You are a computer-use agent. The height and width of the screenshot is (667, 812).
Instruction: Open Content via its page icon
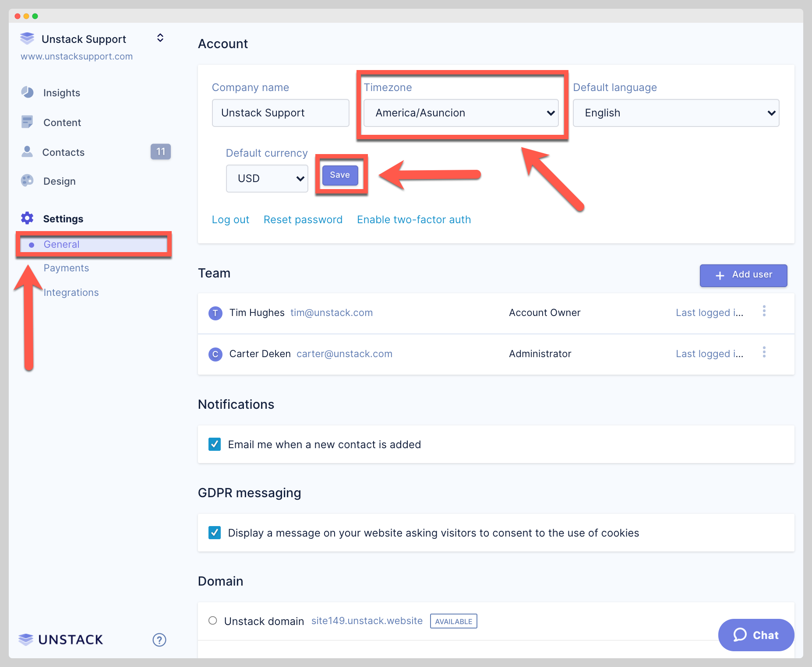click(27, 122)
